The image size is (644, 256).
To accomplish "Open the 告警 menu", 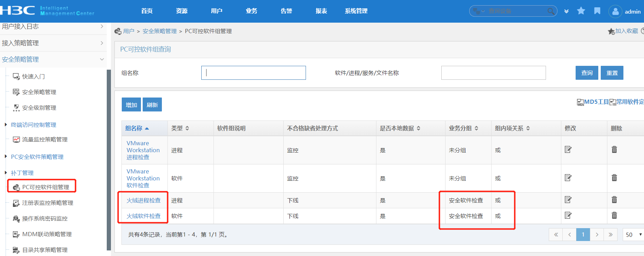I will 286,11.
